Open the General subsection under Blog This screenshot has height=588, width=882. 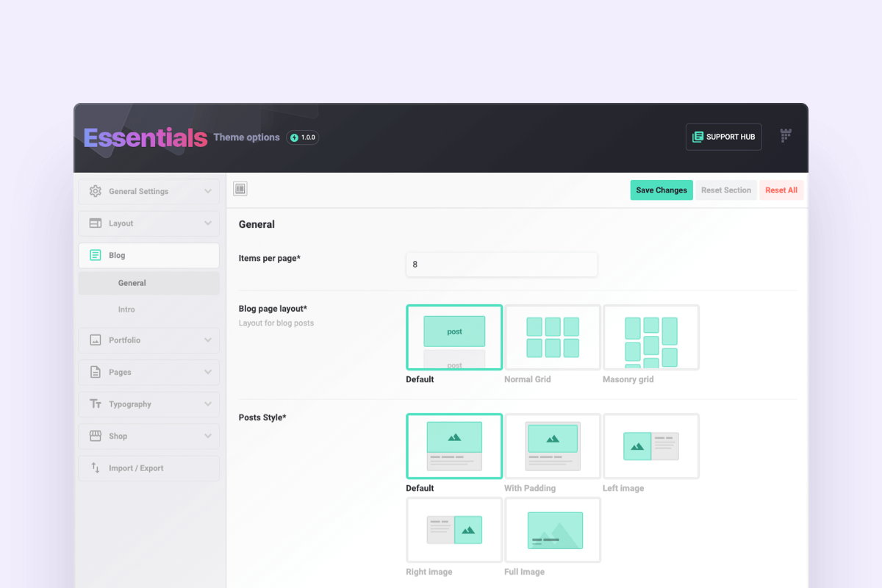(132, 282)
